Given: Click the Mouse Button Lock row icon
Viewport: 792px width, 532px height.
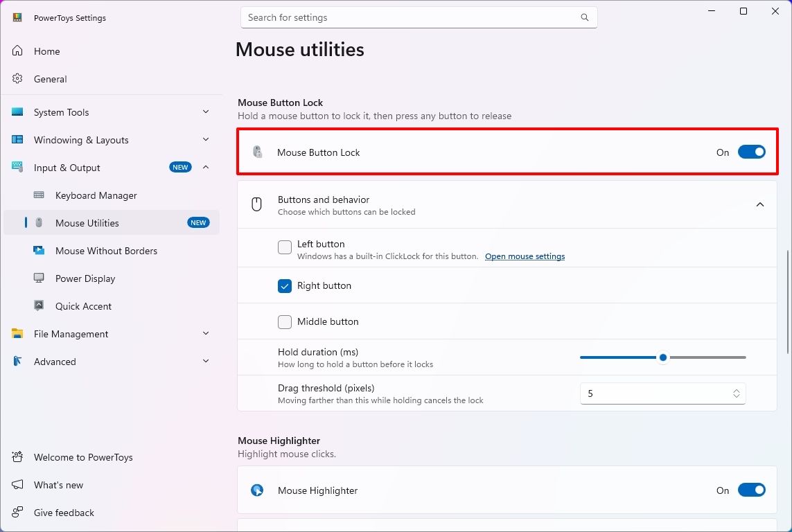Looking at the screenshot, I should coord(258,152).
